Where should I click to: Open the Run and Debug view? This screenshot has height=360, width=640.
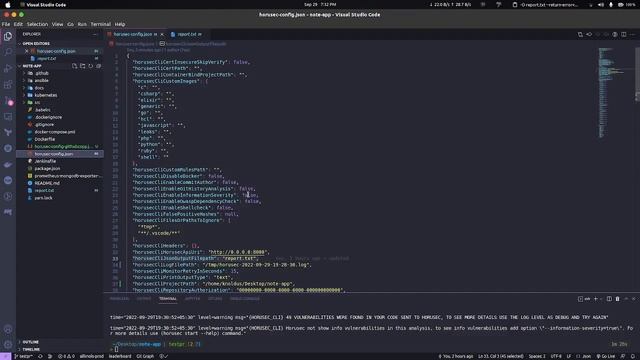pyautogui.click(x=8, y=68)
